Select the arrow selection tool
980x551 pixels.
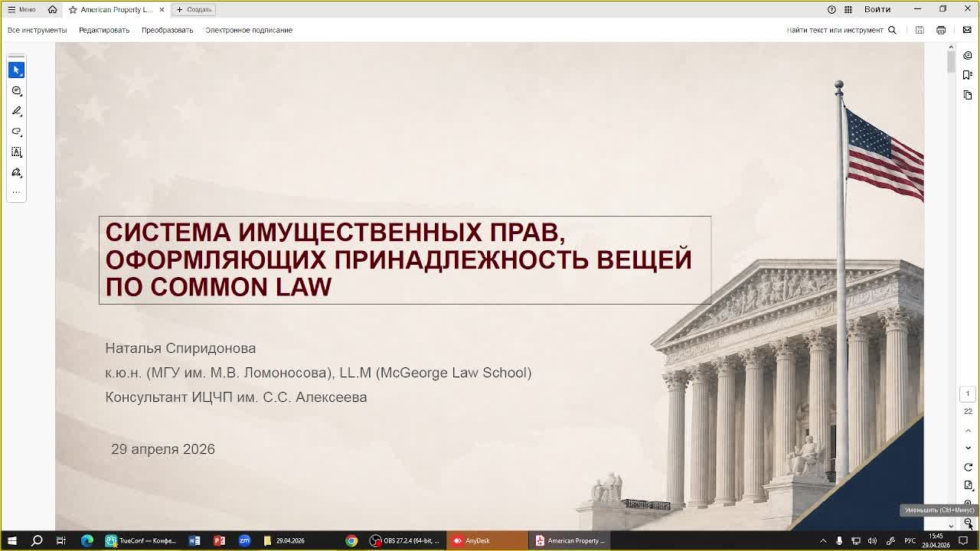(16, 70)
